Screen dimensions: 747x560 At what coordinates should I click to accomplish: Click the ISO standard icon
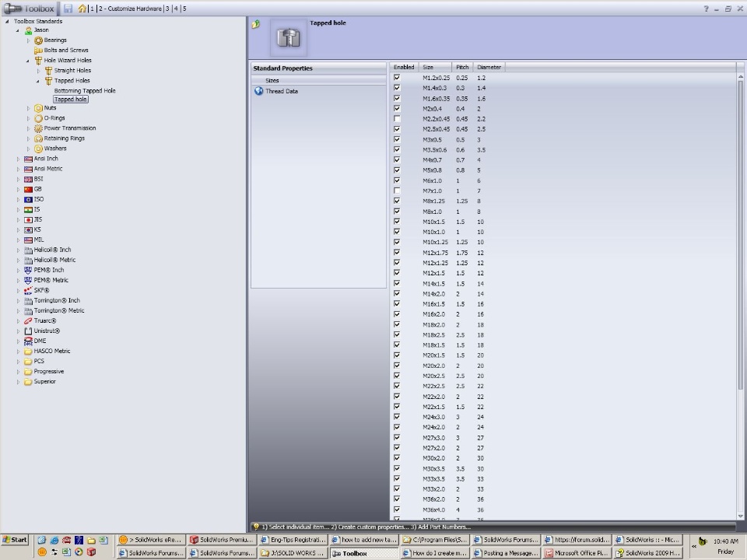pyautogui.click(x=28, y=200)
